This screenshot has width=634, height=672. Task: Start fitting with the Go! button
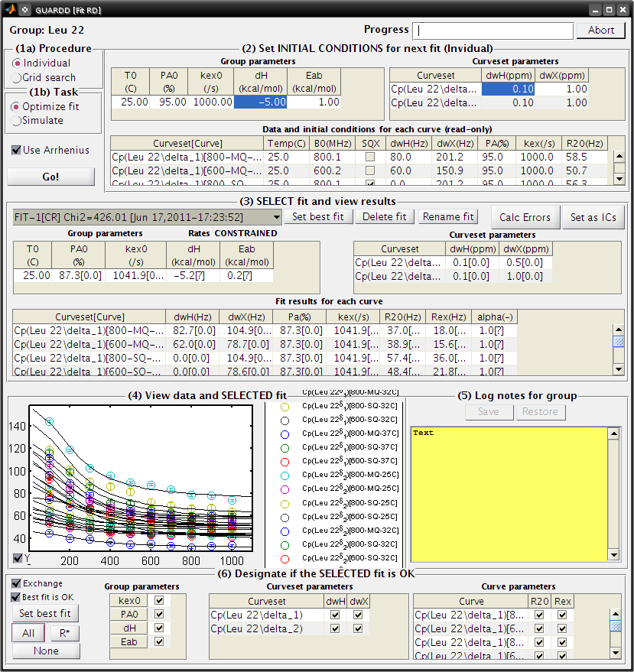click(50, 177)
